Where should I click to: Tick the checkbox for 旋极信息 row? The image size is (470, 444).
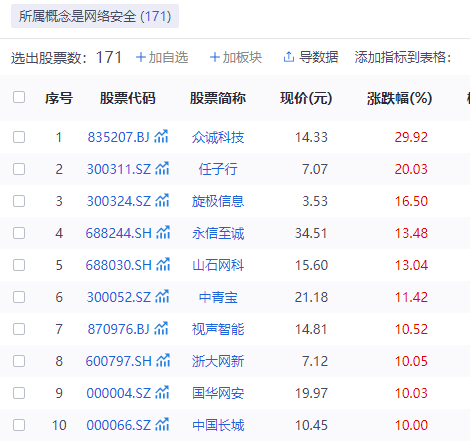[19, 201]
